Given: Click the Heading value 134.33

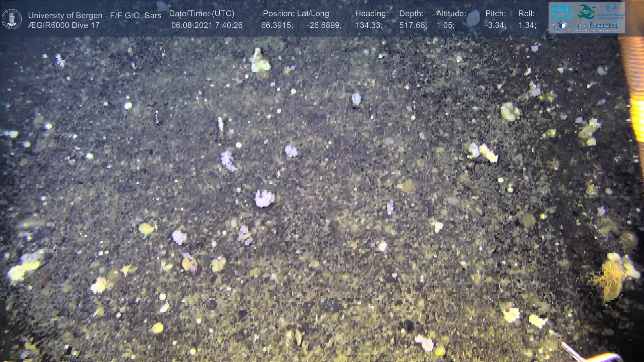Looking at the screenshot, I should point(369,25).
